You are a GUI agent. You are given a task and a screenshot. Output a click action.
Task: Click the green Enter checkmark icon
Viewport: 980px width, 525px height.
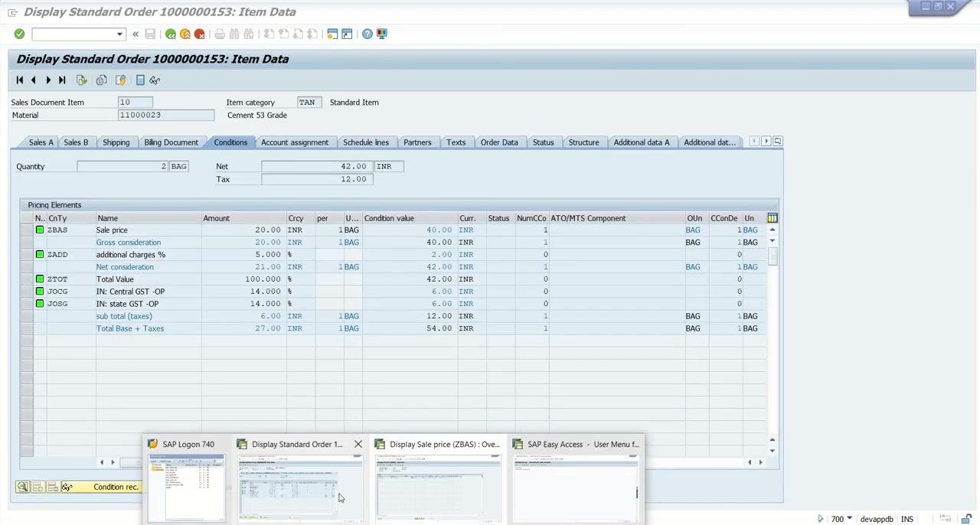click(x=19, y=34)
